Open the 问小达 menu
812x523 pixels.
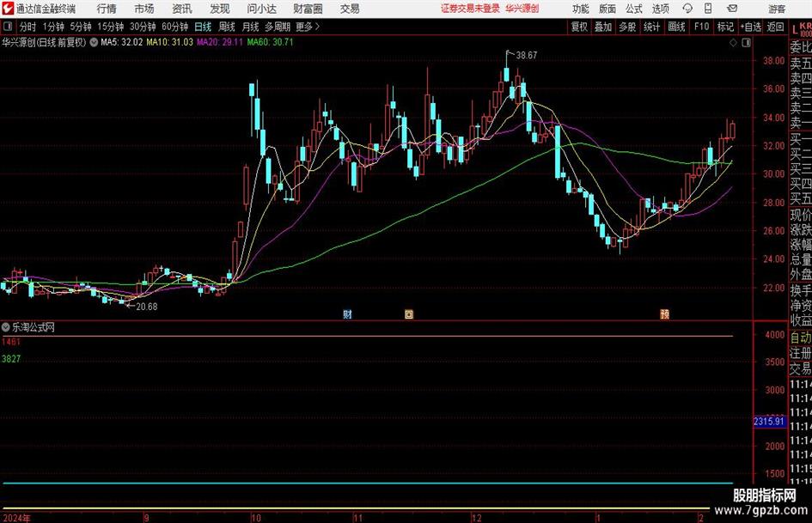point(261,9)
